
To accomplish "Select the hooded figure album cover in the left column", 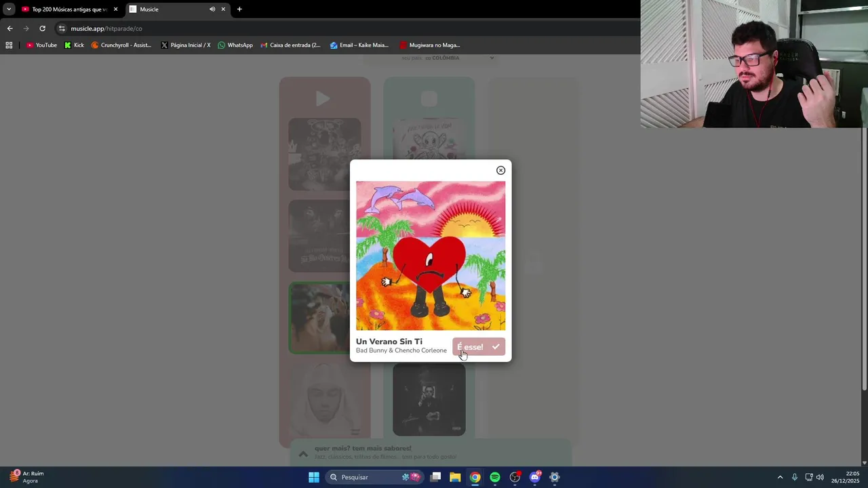I will 325,400.
